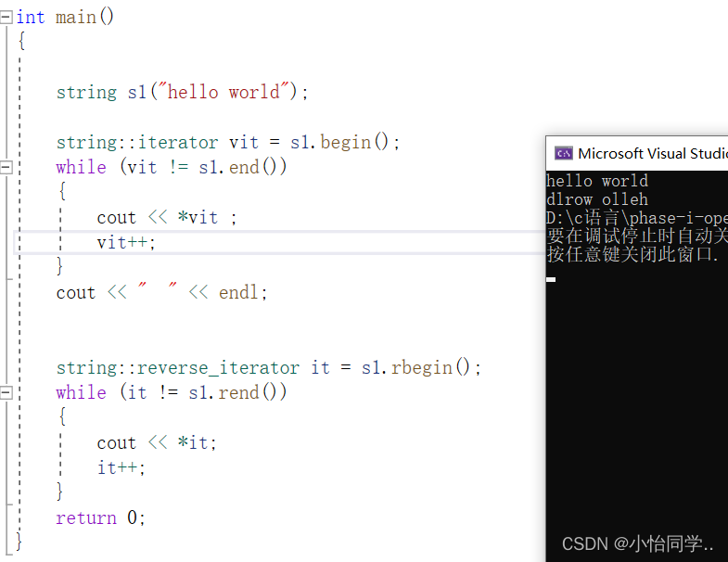728x562 pixels.
Task: Click the line 'string::iterator vit = s1.begin();'
Action: pyautogui.click(x=227, y=142)
